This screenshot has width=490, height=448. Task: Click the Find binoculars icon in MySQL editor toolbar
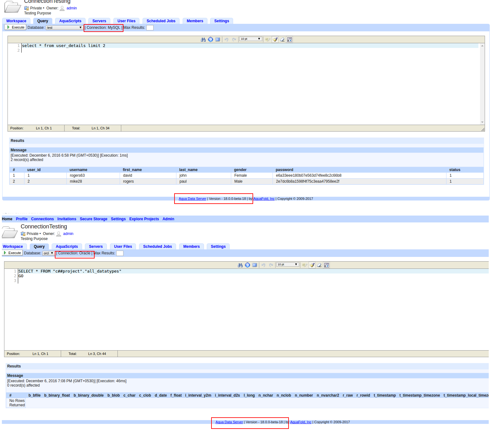click(203, 39)
